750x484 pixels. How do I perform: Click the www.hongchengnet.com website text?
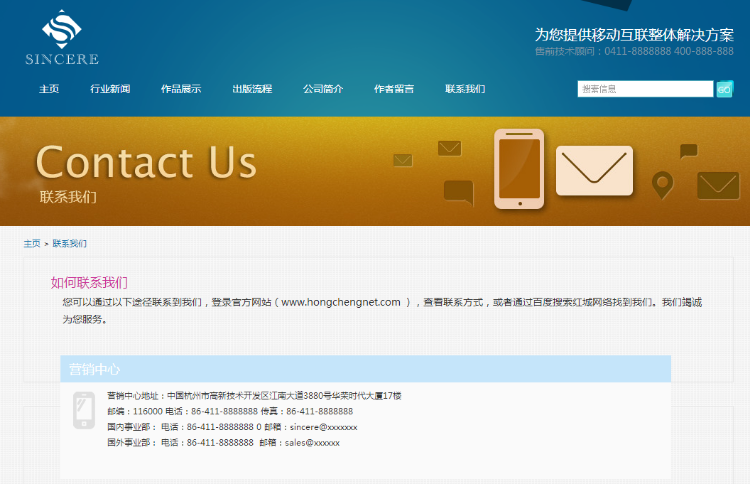pyautogui.click(x=341, y=302)
